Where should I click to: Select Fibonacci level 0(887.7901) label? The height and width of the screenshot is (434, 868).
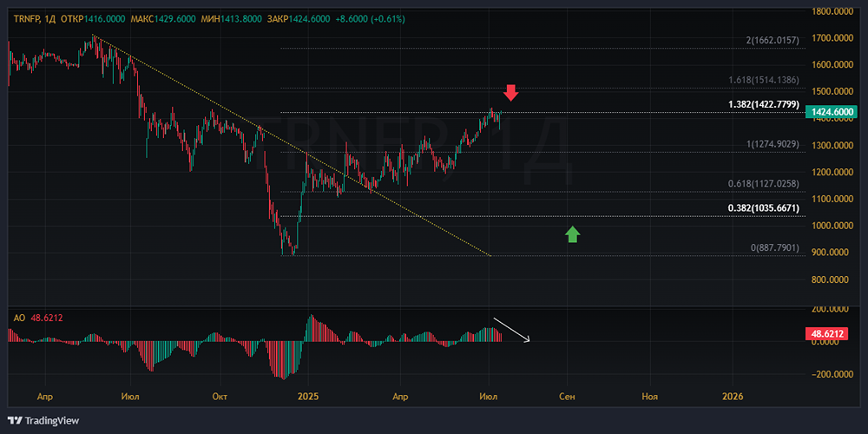tap(775, 248)
